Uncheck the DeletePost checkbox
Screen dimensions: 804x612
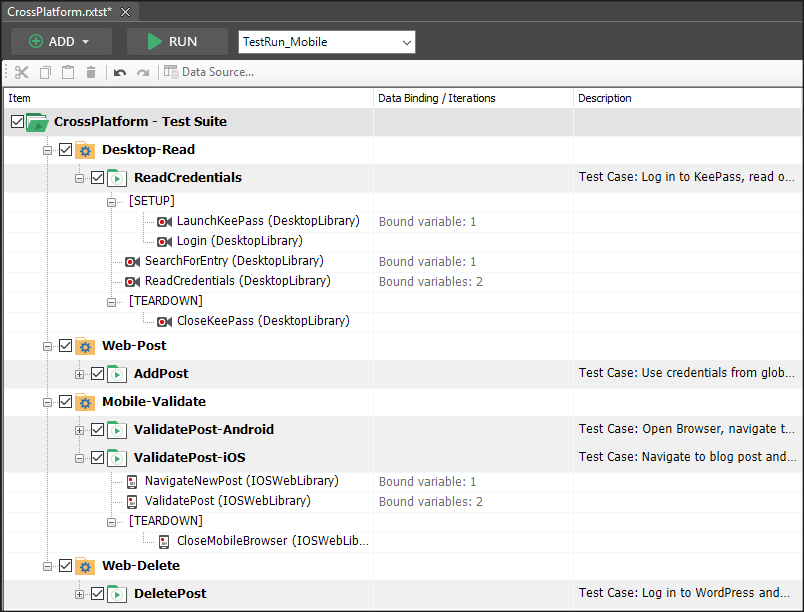pos(97,594)
